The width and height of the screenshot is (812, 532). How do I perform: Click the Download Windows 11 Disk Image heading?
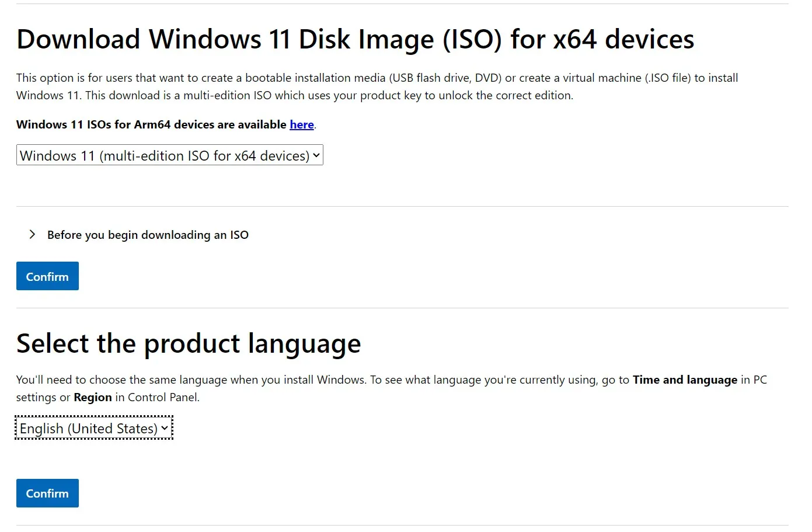pyautogui.click(x=355, y=40)
